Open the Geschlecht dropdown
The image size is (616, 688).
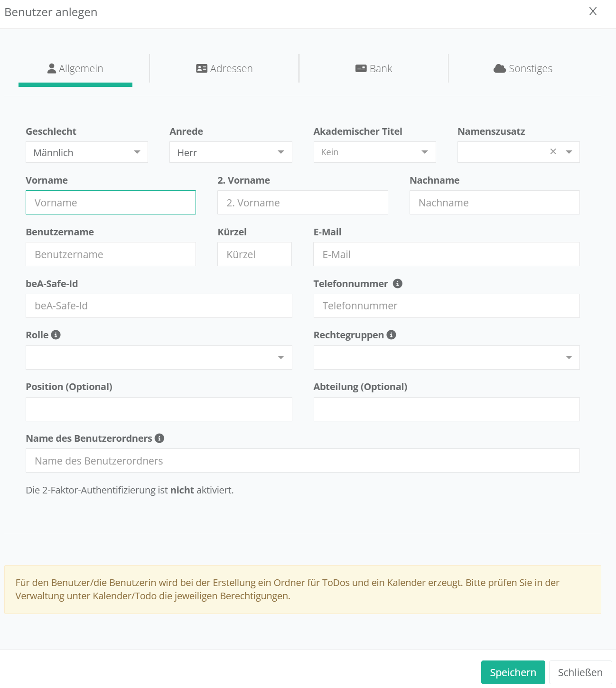pos(87,152)
